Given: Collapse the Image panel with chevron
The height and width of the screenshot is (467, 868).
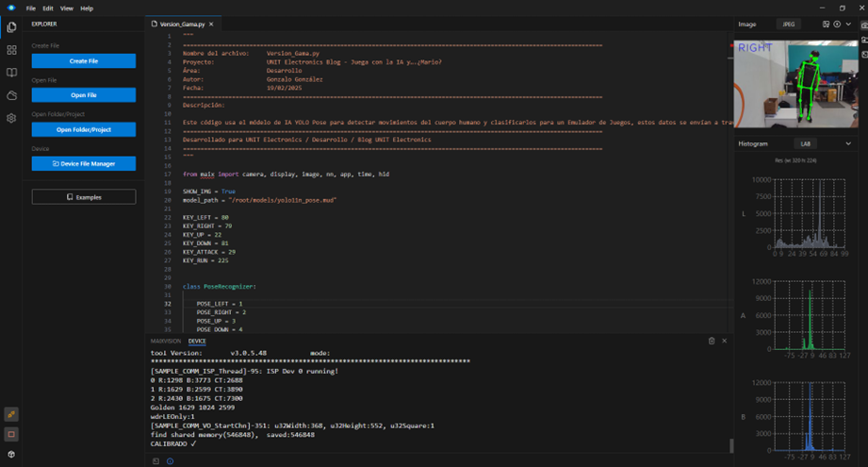Looking at the screenshot, I should (x=849, y=24).
